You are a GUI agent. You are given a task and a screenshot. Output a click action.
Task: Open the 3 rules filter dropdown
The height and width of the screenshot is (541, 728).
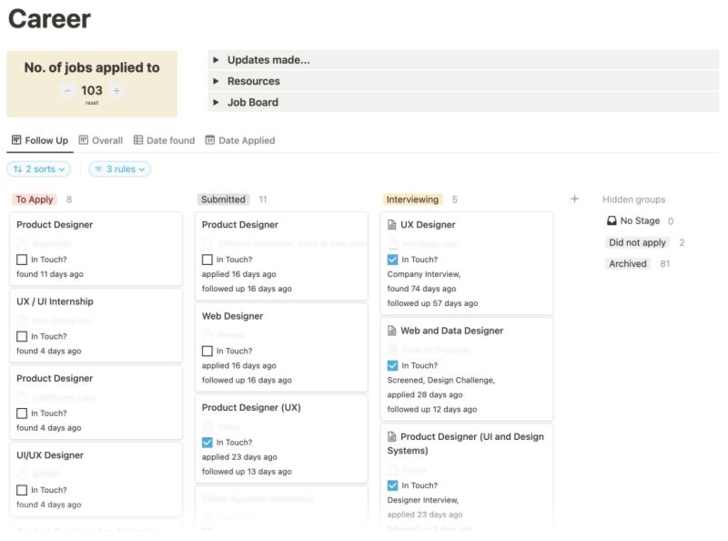[120, 169]
